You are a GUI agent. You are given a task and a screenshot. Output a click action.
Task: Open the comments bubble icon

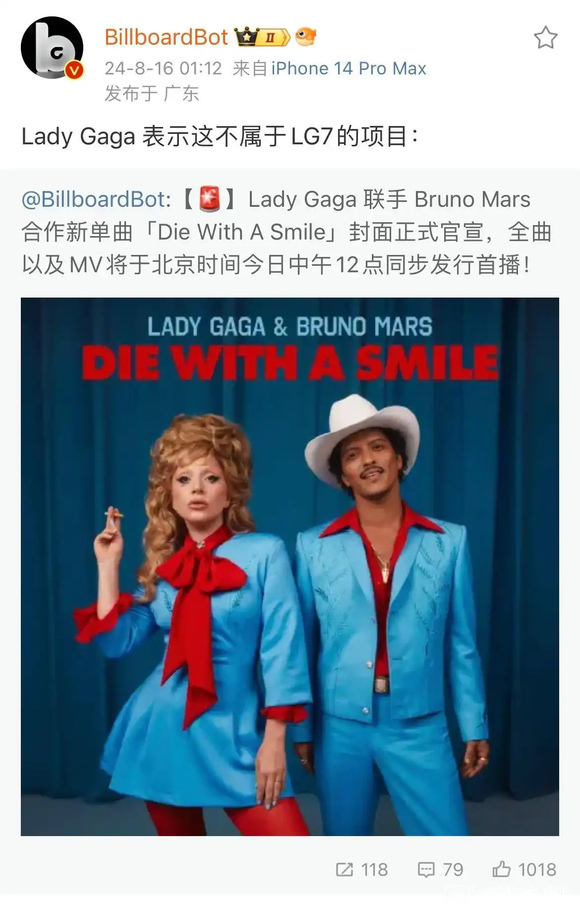coord(426,870)
